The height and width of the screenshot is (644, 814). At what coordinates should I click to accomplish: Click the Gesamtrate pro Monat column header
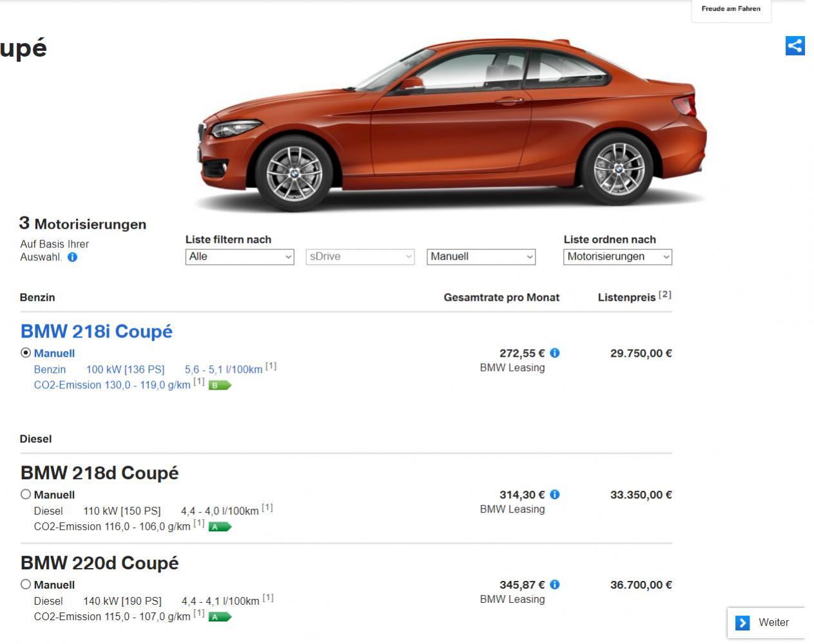(x=501, y=298)
